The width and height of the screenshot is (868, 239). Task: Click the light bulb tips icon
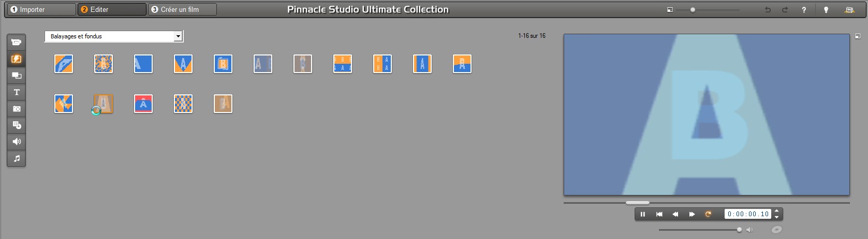click(x=826, y=10)
